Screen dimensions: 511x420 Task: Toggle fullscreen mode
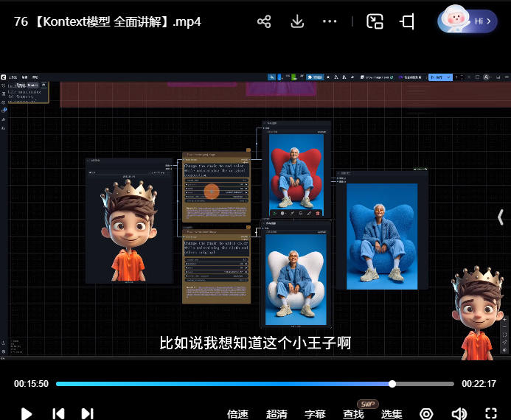click(491, 413)
